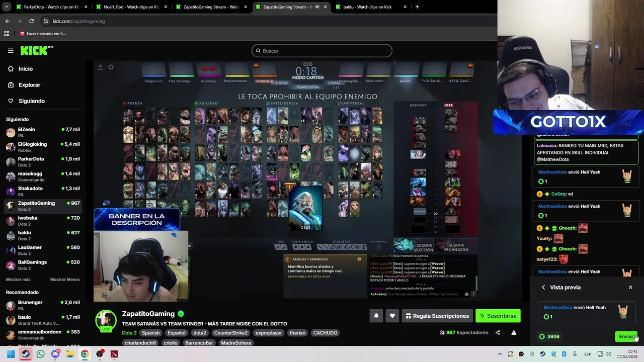This screenshot has width=644, height=362.
Task: Open BaliGamings channel in sidebar
Action: pos(43,264)
